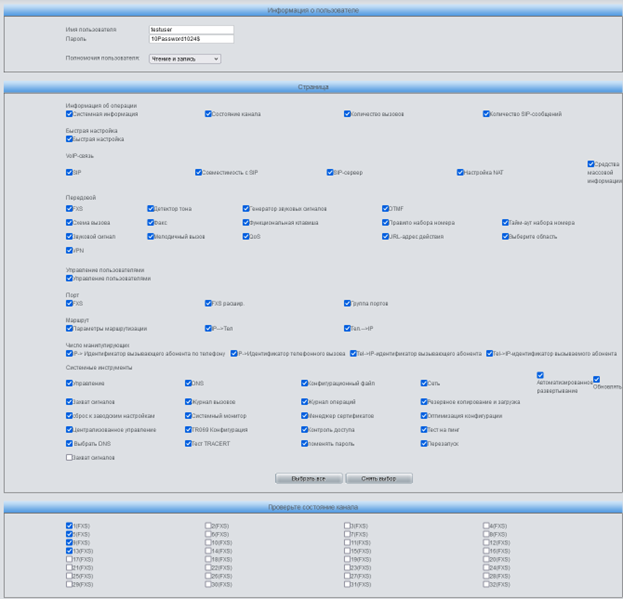Toggle 'Тест TRACERT' checkbox
The width and height of the screenshot is (623, 599).
click(188, 444)
